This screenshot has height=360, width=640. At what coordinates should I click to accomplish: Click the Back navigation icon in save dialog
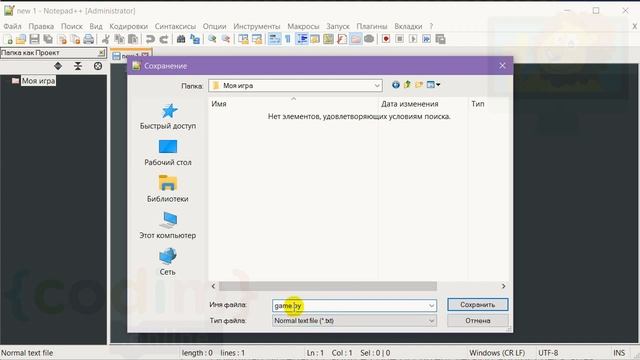(x=396, y=85)
